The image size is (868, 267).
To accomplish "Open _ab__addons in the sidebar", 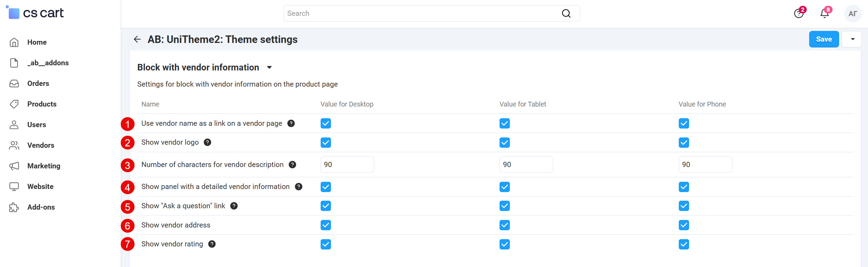I will click(48, 63).
